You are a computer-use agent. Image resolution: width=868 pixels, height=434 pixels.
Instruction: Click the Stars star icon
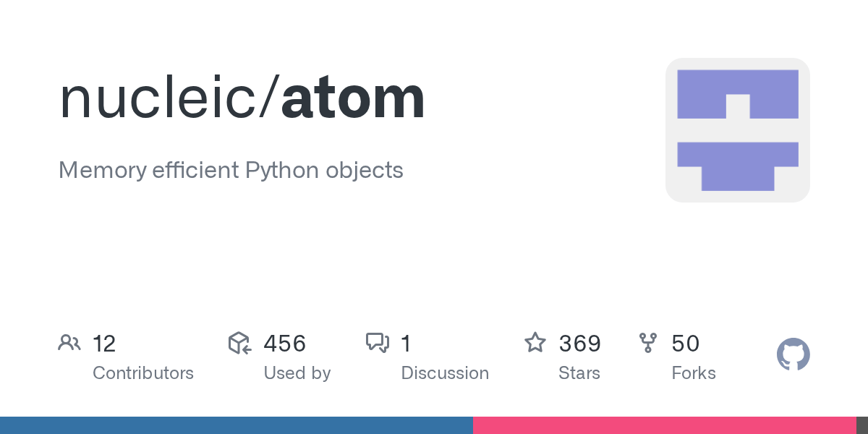click(x=535, y=343)
